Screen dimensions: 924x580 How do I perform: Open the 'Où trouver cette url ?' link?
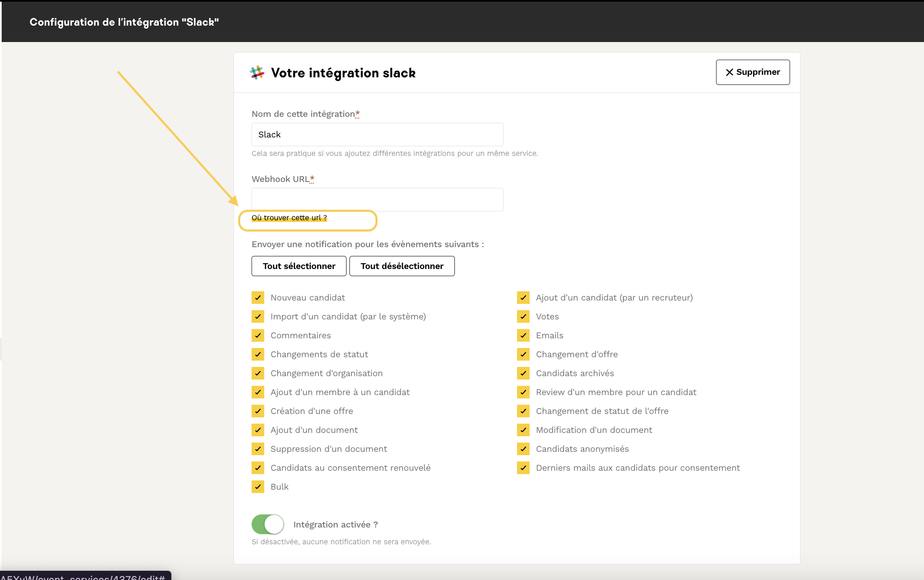click(289, 218)
